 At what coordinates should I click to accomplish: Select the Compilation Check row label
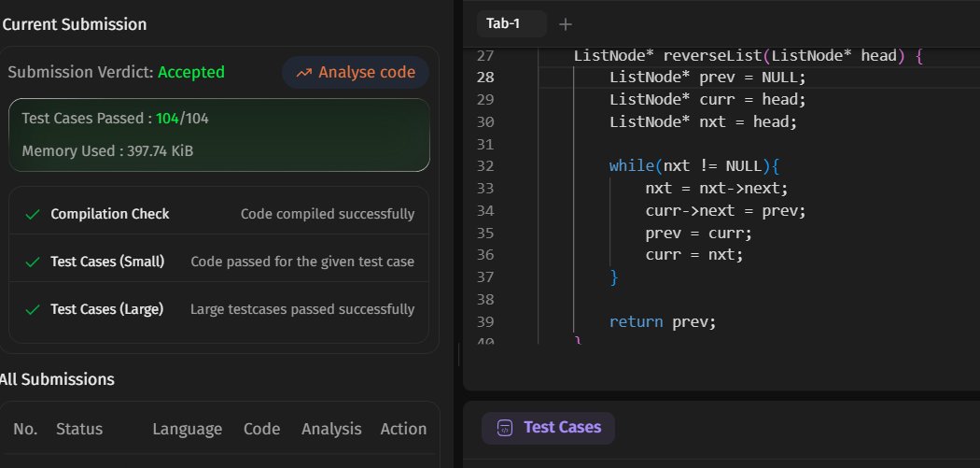point(110,214)
